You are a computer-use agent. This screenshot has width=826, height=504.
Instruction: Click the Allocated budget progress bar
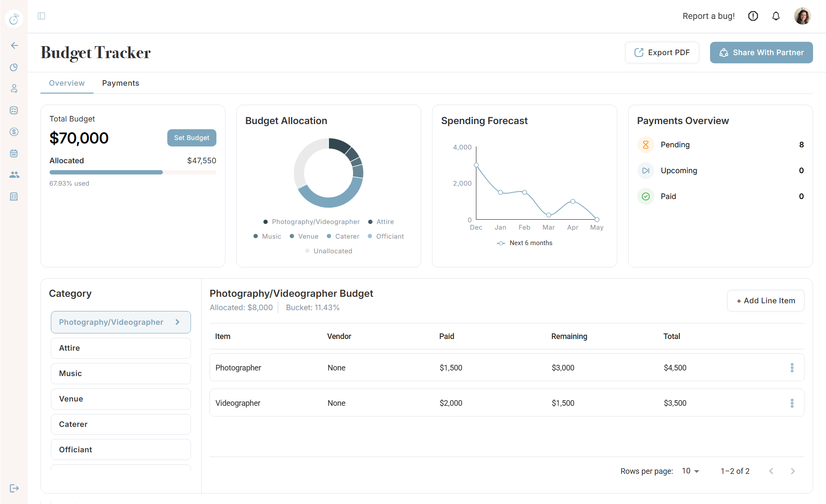point(132,172)
